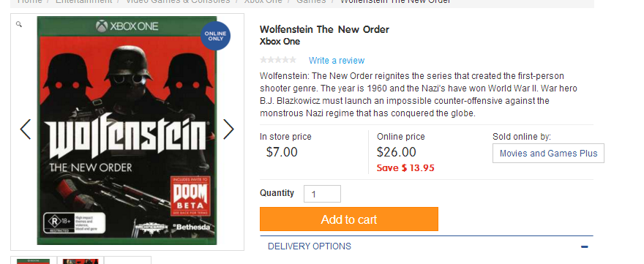Select the third empty thumbnail slot
This screenshot has height=264, width=644.
128,260
